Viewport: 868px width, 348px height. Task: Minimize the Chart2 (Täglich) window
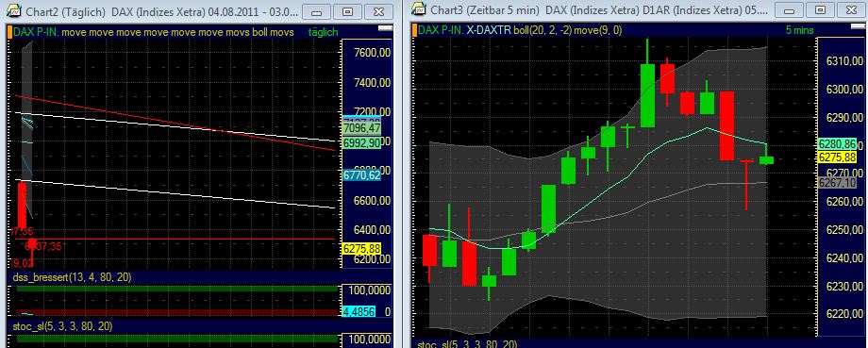click(x=318, y=11)
